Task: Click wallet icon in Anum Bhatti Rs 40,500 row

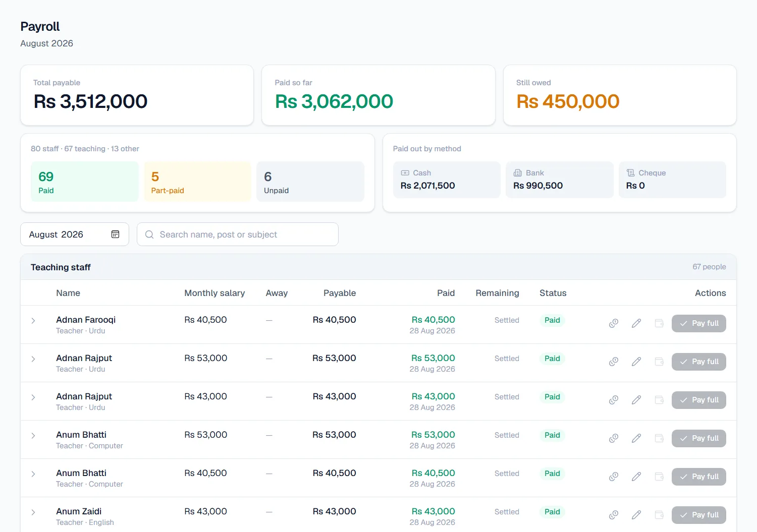Action: click(x=659, y=477)
